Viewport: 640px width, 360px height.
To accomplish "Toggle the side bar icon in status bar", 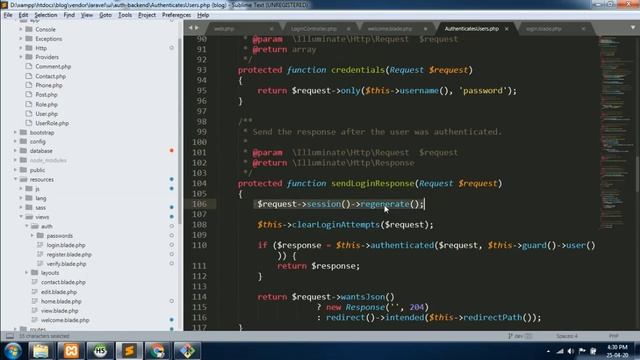I will (x=9, y=336).
